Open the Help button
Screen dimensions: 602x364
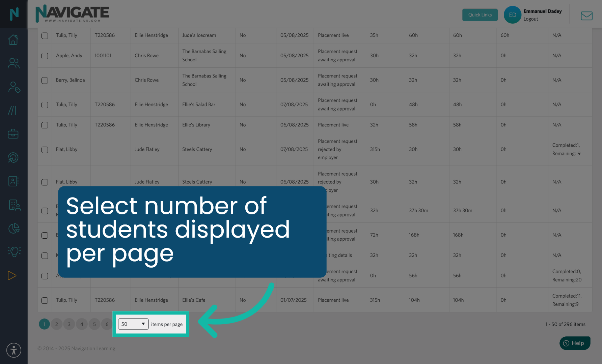575,343
